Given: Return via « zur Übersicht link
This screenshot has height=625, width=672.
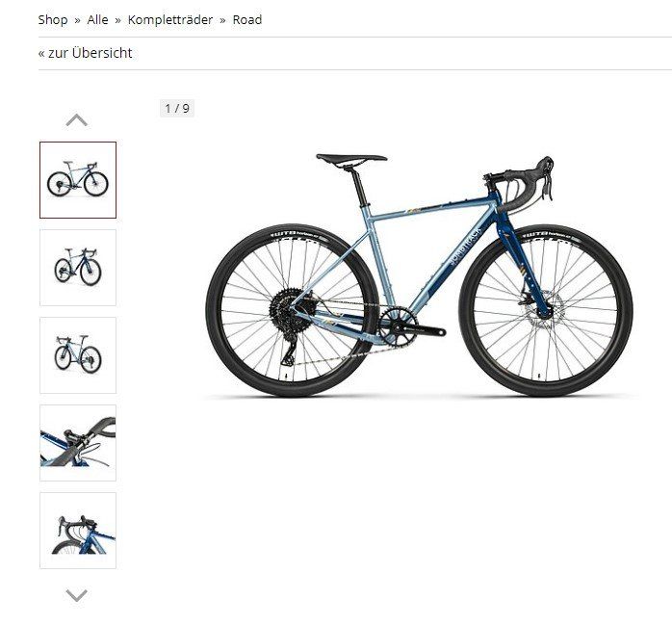Looking at the screenshot, I should (85, 53).
